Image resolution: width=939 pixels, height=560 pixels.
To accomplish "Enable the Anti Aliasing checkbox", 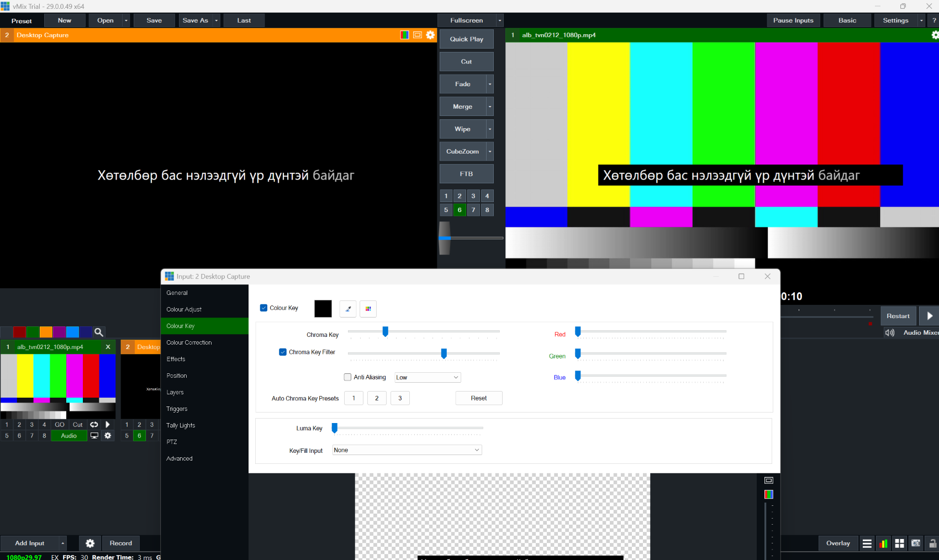I will coord(347,377).
